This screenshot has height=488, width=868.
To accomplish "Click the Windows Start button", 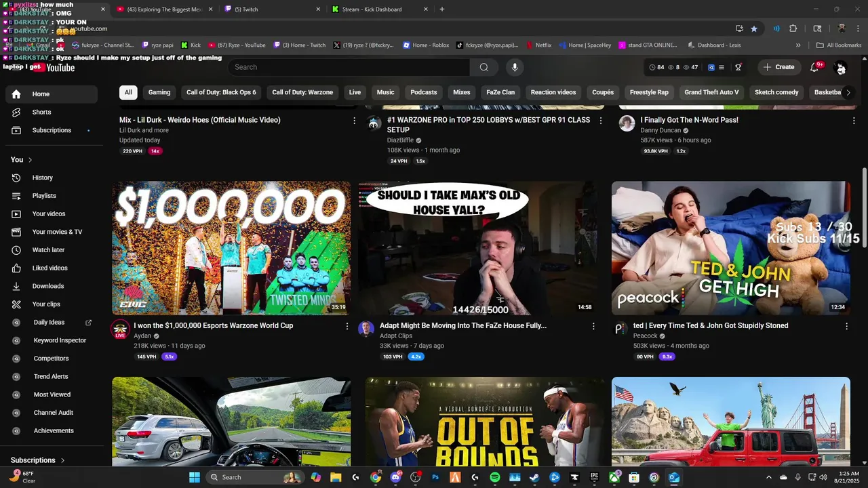I will pyautogui.click(x=195, y=477).
